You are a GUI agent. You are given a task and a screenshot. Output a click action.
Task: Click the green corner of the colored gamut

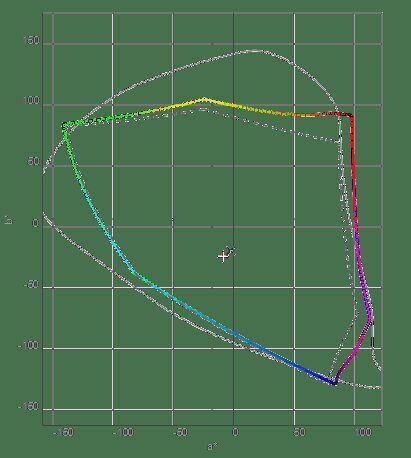coord(64,126)
